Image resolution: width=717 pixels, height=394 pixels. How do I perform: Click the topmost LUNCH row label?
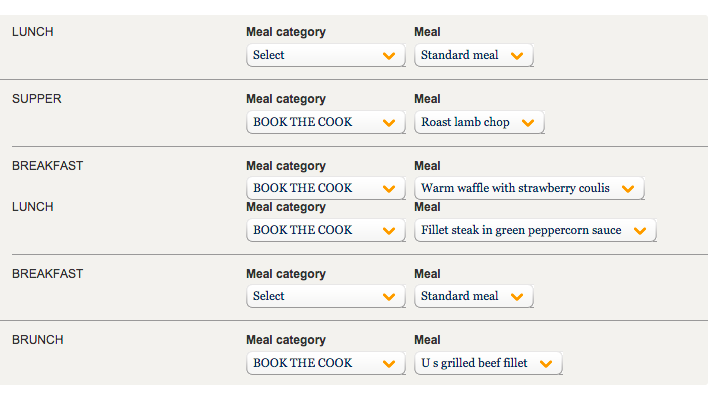click(32, 32)
